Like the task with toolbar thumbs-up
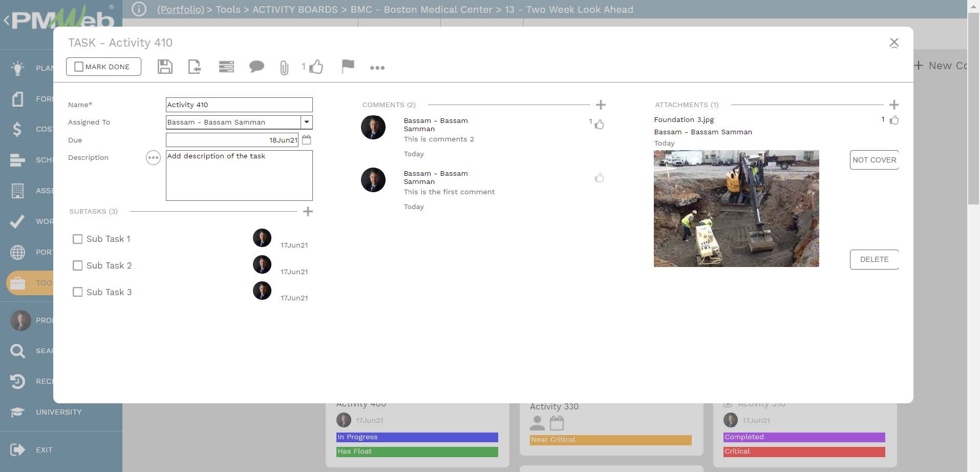Viewport: 980px width, 472px height. tap(316, 67)
